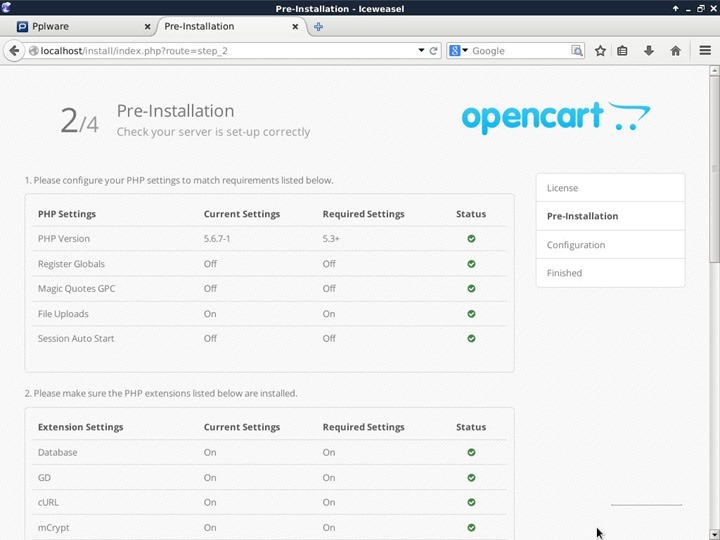Click the 'Check your server is set-up correctly' subtitle
Viewport: 720px width, 540px height.
213,132
